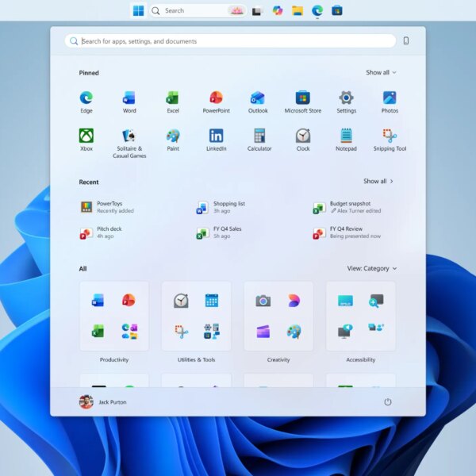Launch PowerPoint in the Productivity group
Image resolution: width=476 pixels, height=476 pixels.
click(x=129, y=300)
